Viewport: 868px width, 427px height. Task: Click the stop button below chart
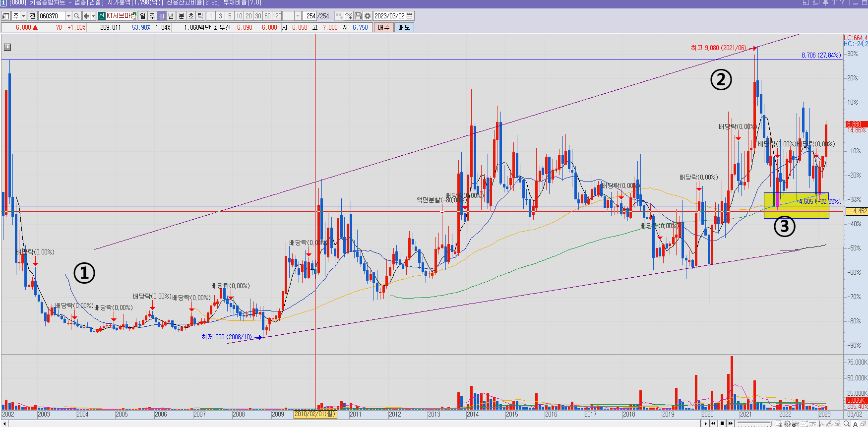click(x=722, y=424)
